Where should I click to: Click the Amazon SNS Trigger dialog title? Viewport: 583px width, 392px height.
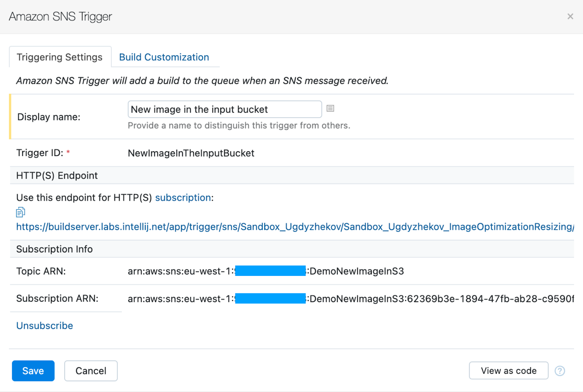60,17
